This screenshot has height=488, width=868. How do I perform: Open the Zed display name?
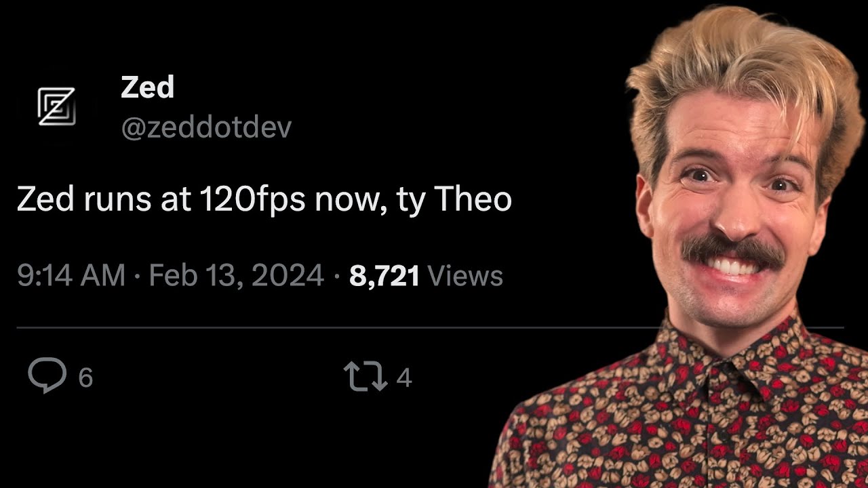148,87
